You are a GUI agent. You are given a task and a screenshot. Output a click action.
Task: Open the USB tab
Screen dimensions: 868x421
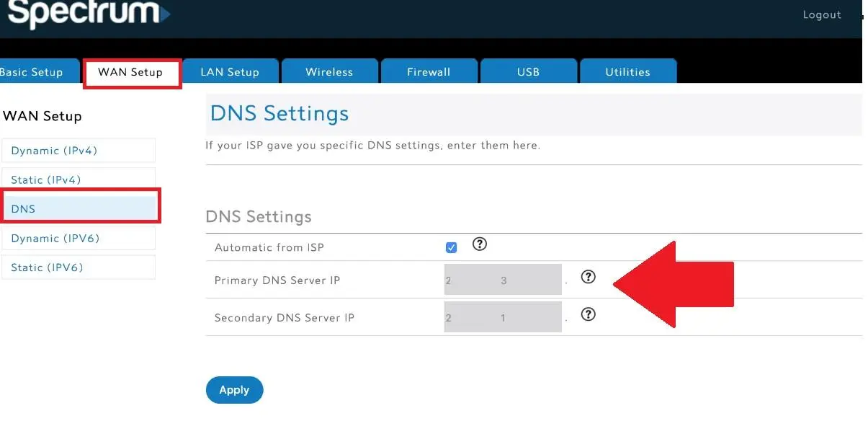pos(528,72)
